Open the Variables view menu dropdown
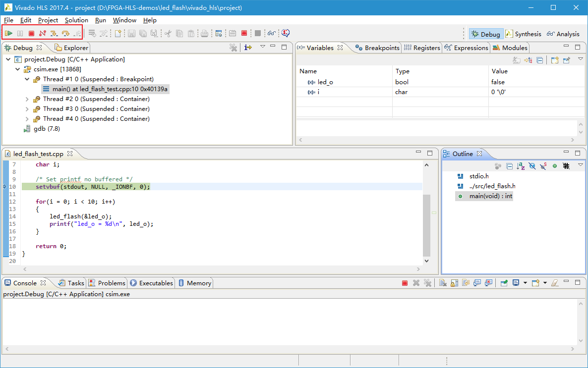This screenshot has width=588, height=368. pyautogui.click(x=581, y=59)
